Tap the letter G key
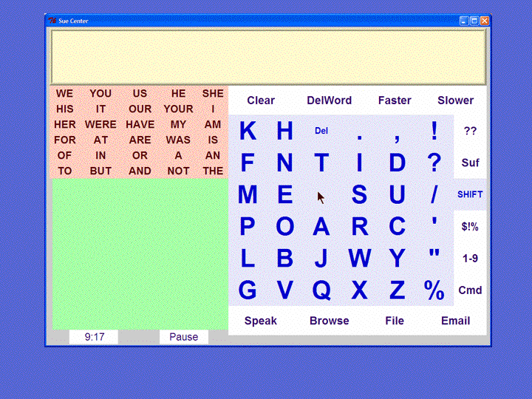532x399 pixels. coord(248,290)
